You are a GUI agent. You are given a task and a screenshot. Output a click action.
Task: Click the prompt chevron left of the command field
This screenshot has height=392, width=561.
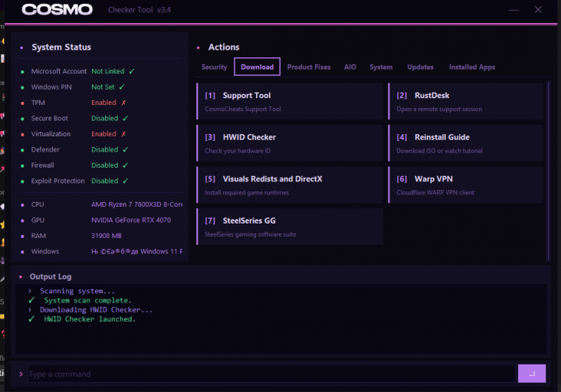21,374
